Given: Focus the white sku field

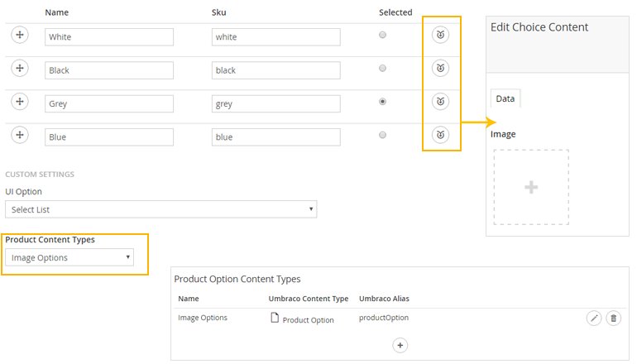Looking at the screenshot, I should pos(275,37).
